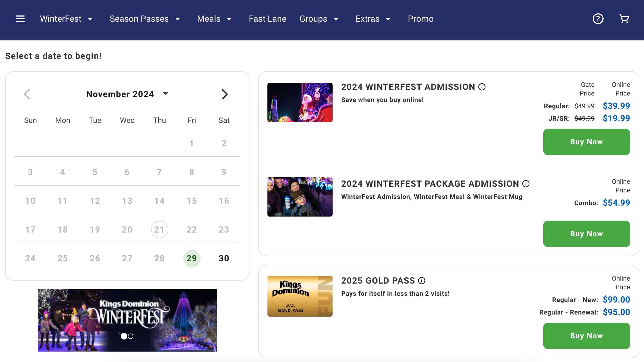Select today's date, November 21
The width and height of the screenshot is (644, 362).
(x=159, y=230)
